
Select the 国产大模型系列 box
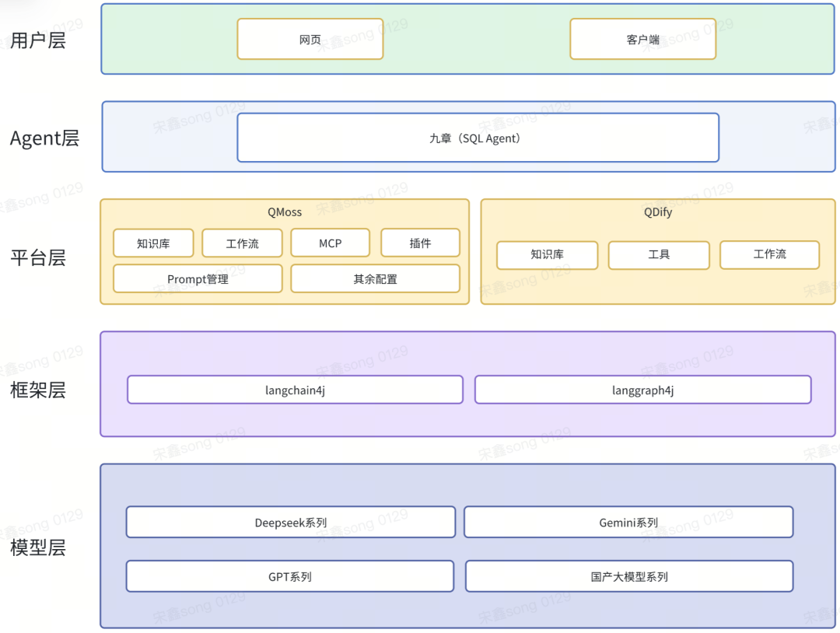(629, 576)
